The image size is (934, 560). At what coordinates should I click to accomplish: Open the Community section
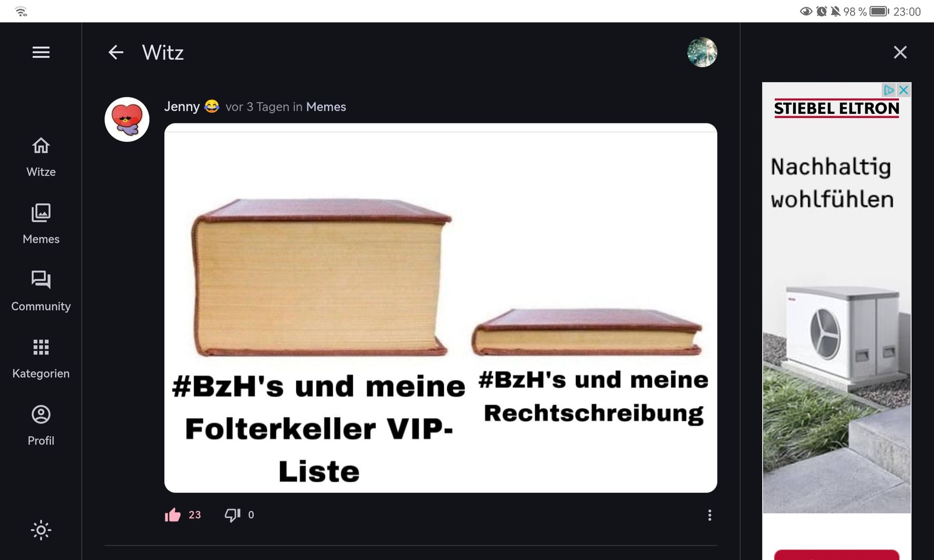[x=41, y=291]
